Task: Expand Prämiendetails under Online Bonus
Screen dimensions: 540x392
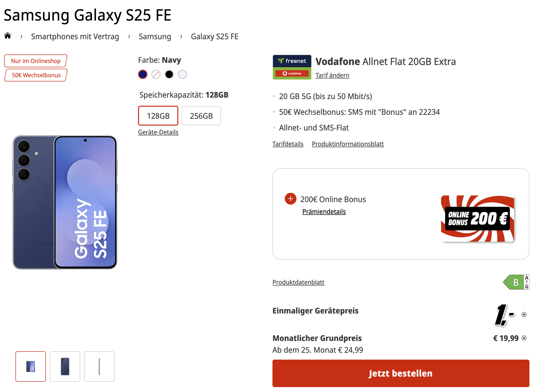Action: (324, 212)
